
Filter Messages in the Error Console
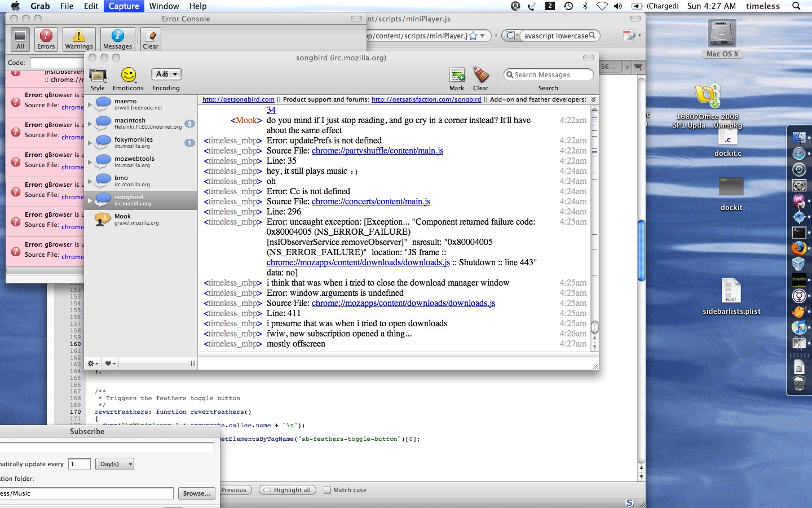[x=117, y=40]
